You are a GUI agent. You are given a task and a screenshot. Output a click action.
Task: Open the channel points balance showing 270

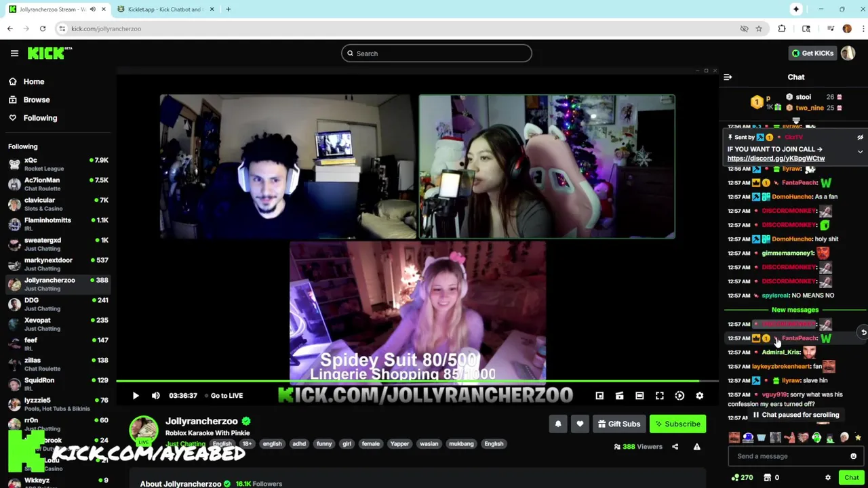pos(743,478)
